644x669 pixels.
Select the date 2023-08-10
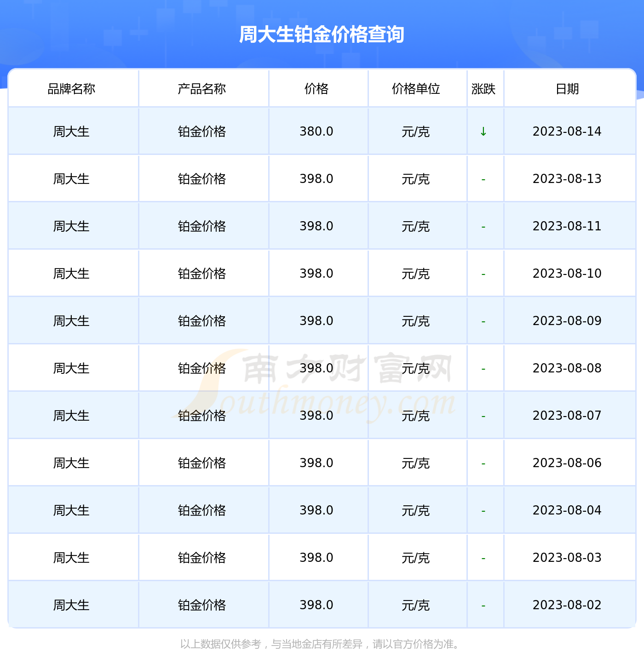pos(567,274)
